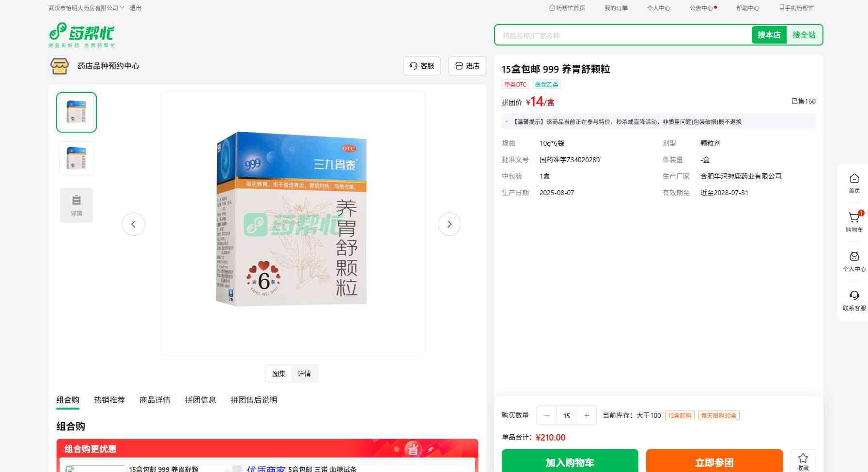Click the 药帮忙 logo
This screenshot has height=472, width=868.
tap(81, 35)
